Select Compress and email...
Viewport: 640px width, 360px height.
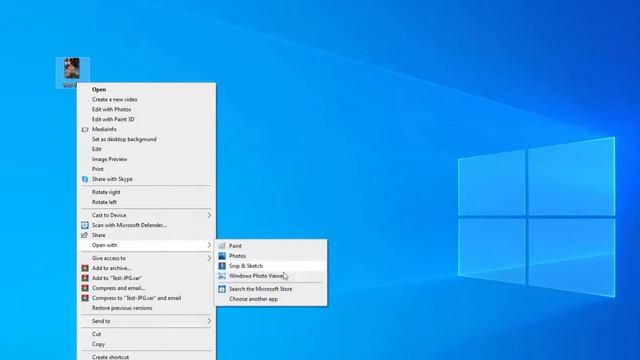(146, 288)
